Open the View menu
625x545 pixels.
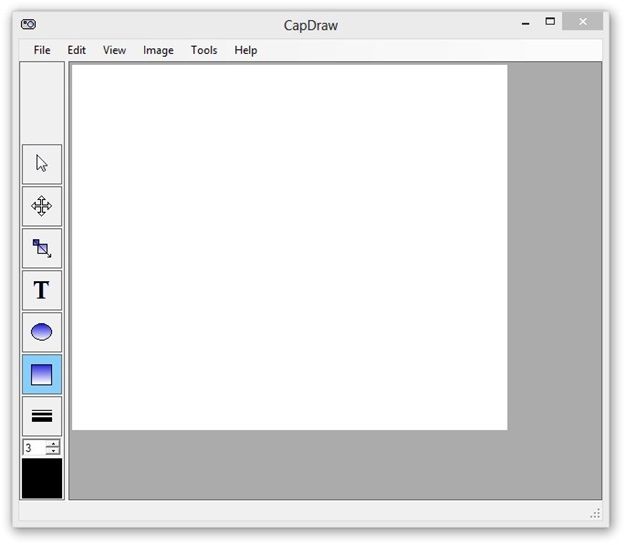114,50
